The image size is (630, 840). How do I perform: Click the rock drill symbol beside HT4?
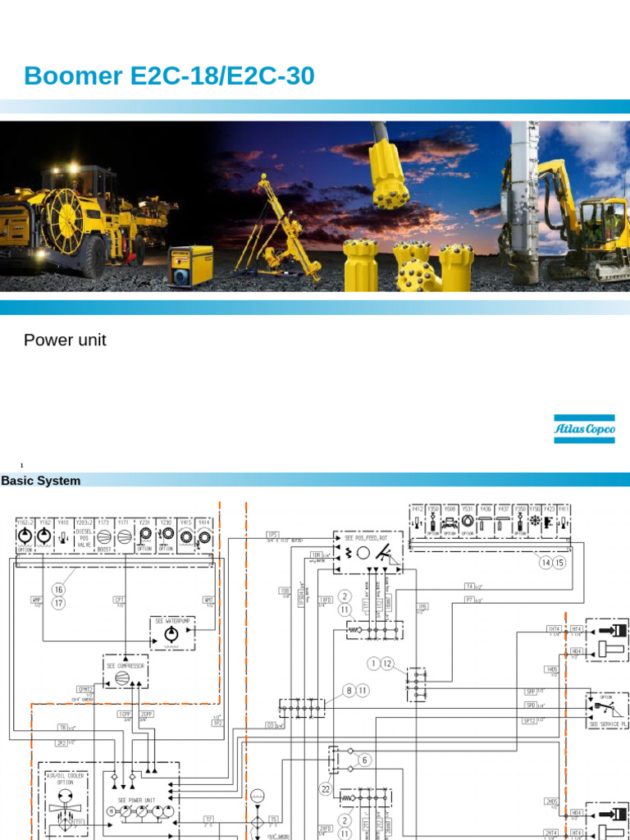click(612, 631)
